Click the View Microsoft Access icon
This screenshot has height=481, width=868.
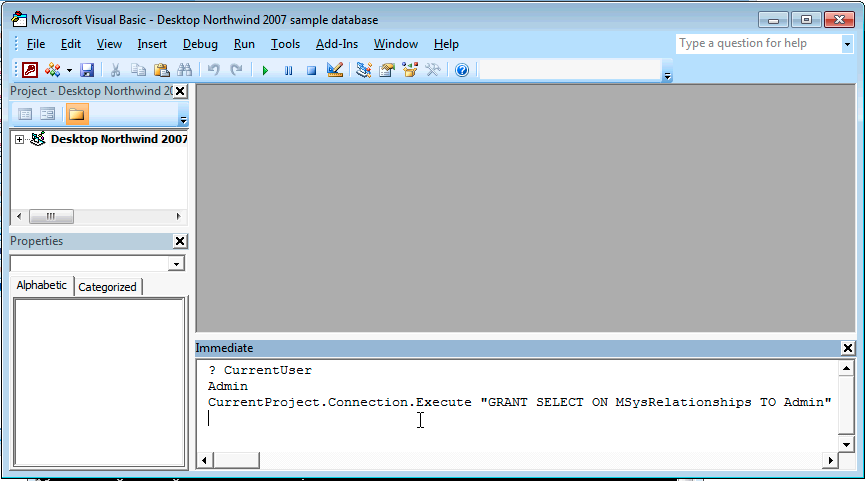pos(30,70)
